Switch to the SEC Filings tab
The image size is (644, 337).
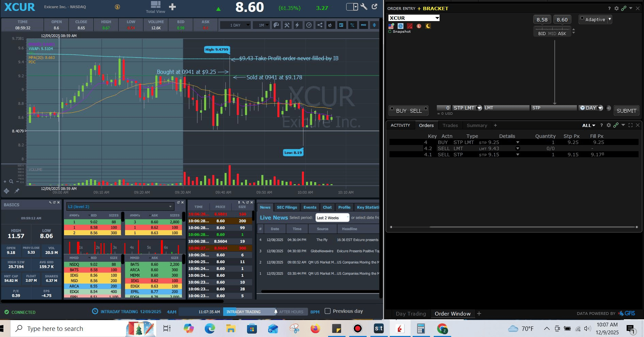(x=287, y=207)
